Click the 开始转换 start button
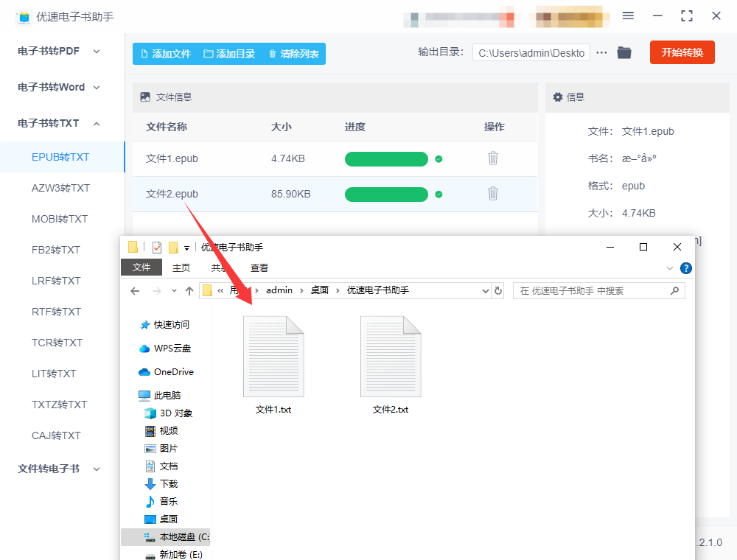This screenshot has height=560, width=737. point(682,52)
